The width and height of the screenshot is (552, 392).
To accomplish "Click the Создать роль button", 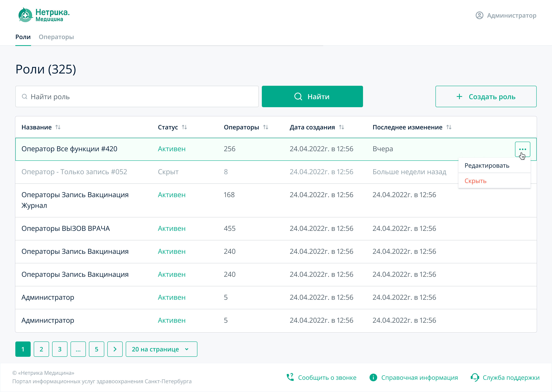I will pos(486,96).
